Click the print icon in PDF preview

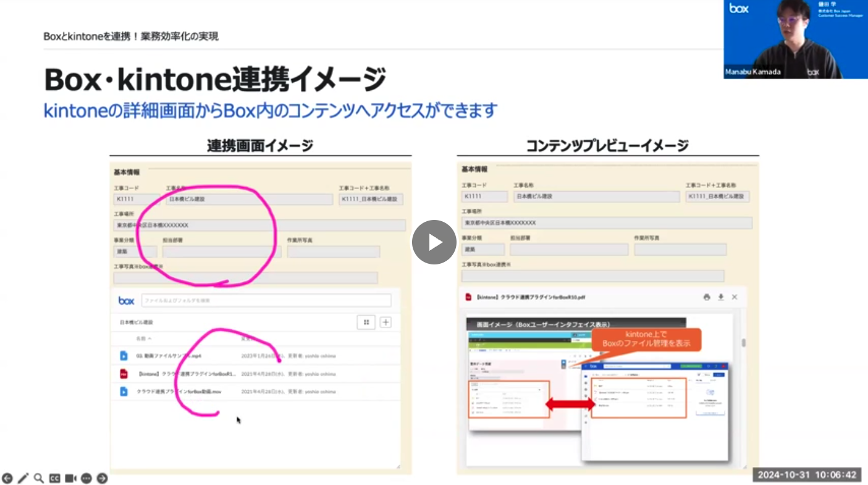(x=707, y=297)
